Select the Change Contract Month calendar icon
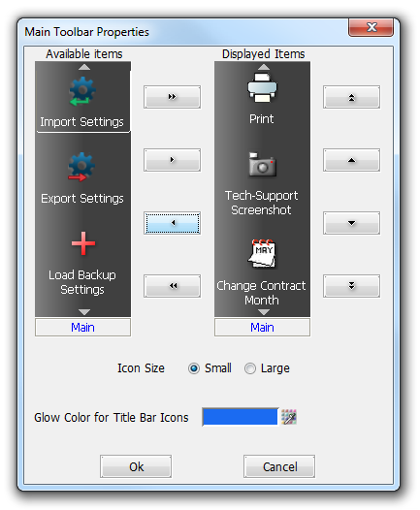420x510 pixels. [x=262, y=254]
